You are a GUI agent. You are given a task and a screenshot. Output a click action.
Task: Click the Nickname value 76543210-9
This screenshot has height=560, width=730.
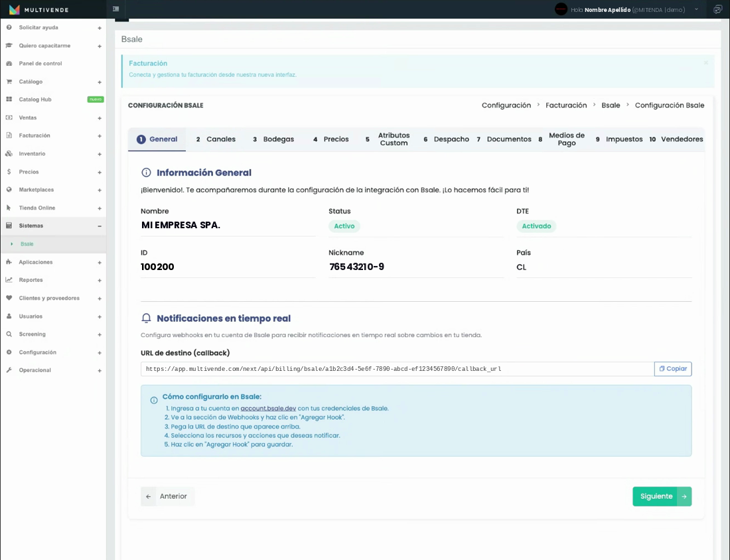pyautogui.click(x=356, y=267)
